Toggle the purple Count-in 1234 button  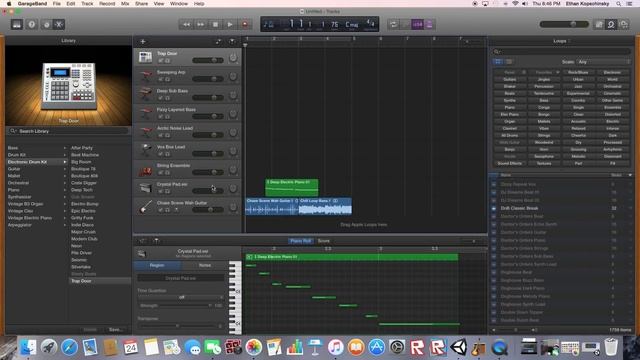[x=417, y=24]
